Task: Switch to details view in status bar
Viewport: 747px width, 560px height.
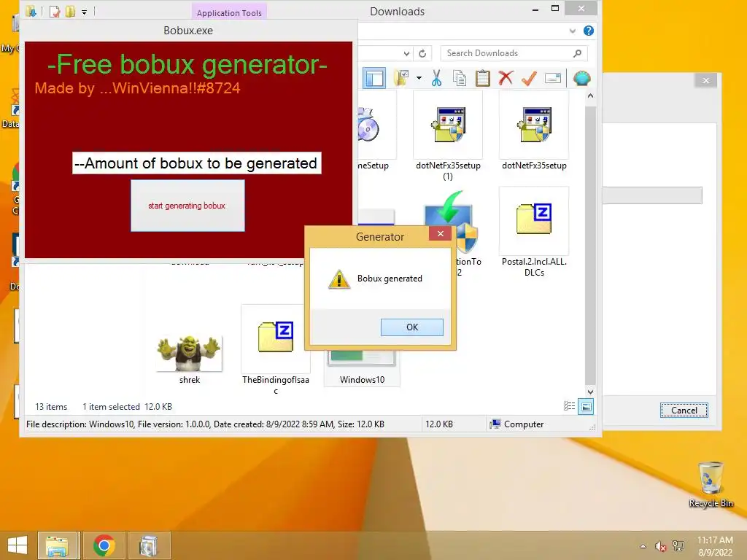Action: coord(569,406)
